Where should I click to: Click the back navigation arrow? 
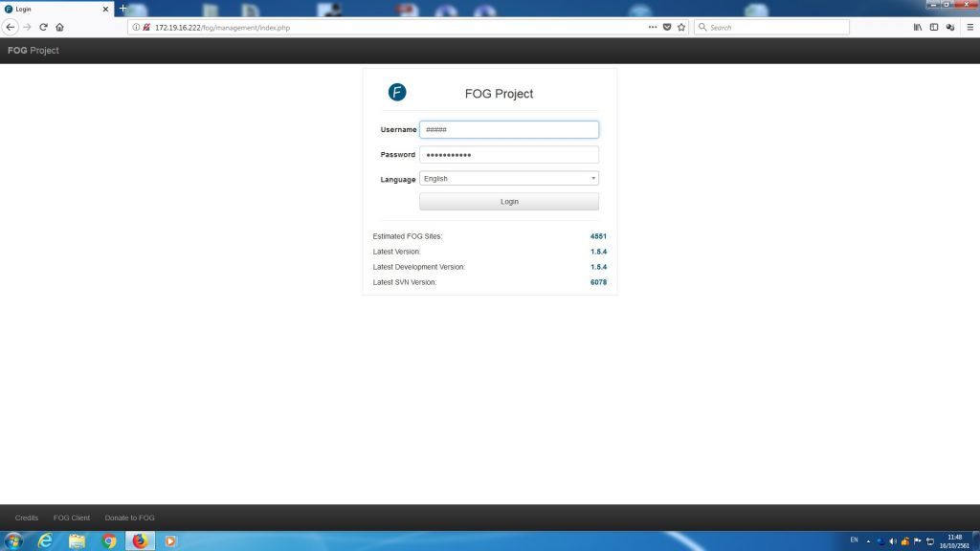(x=10, y=27)
